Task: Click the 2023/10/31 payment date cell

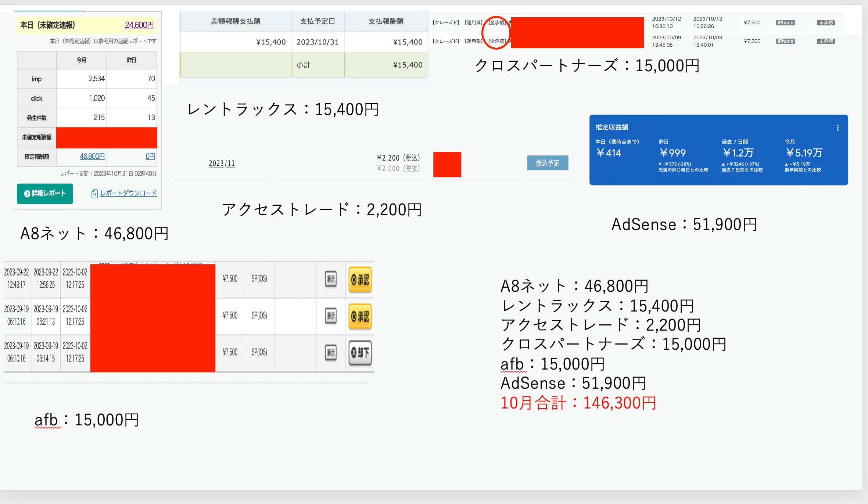Action: point(318,42)
